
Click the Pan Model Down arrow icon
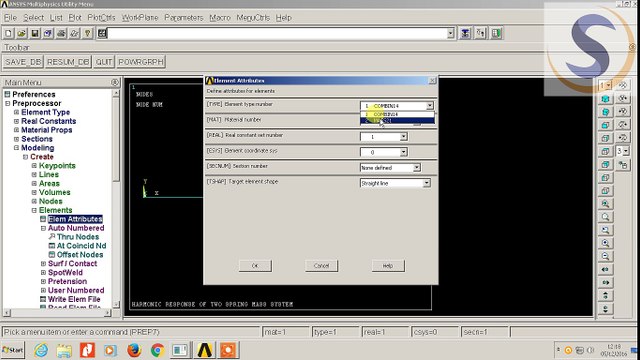[x=605, y=309]
